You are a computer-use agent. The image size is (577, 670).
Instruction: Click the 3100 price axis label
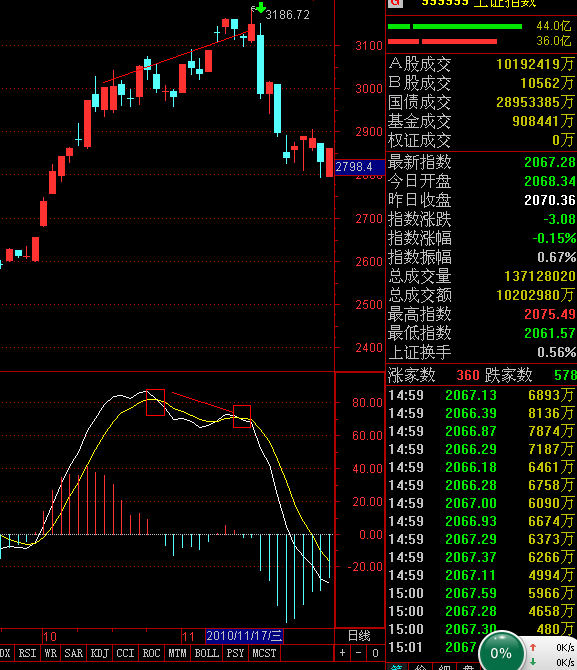pyautogui.click(x=369, y=46)
